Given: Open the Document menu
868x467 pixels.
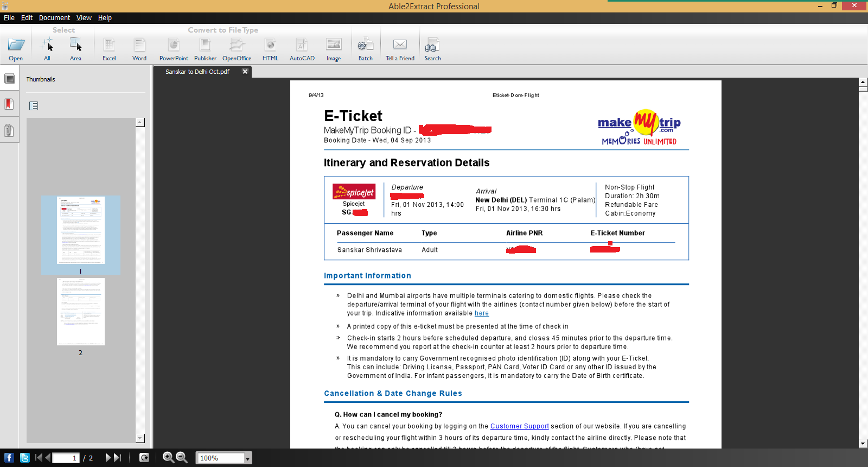Looking at the screenshot, I should coord(54,17).
